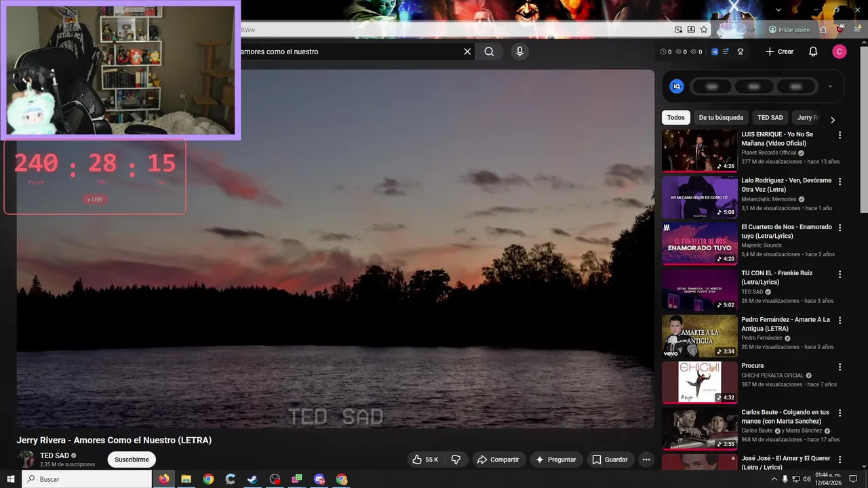
Task: Like the video with 55 K button
Action: tap(425, 460)
